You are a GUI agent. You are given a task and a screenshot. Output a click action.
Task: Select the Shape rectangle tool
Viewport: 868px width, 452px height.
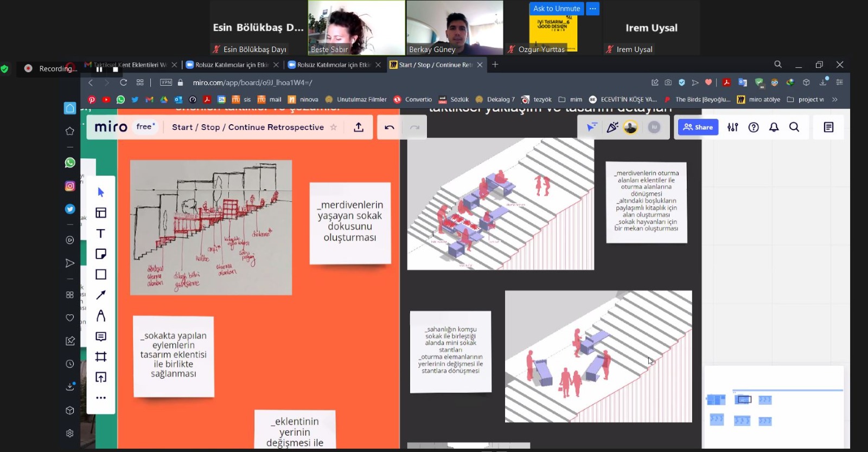tap(101, 275)
